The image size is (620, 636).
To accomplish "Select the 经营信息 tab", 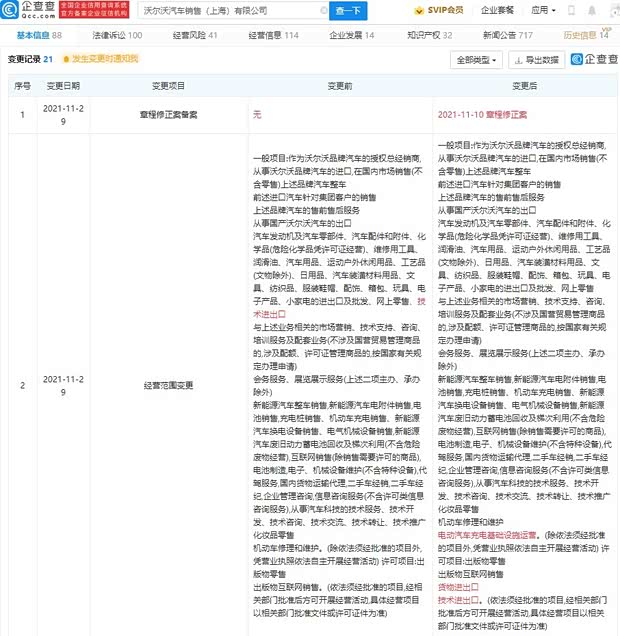I will point(273,35).
